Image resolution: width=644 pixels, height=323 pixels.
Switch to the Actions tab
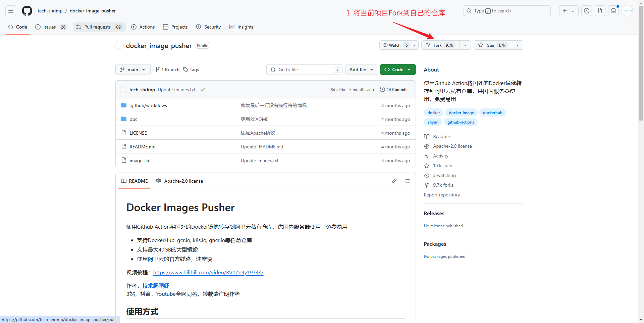(x=143, y=27)
